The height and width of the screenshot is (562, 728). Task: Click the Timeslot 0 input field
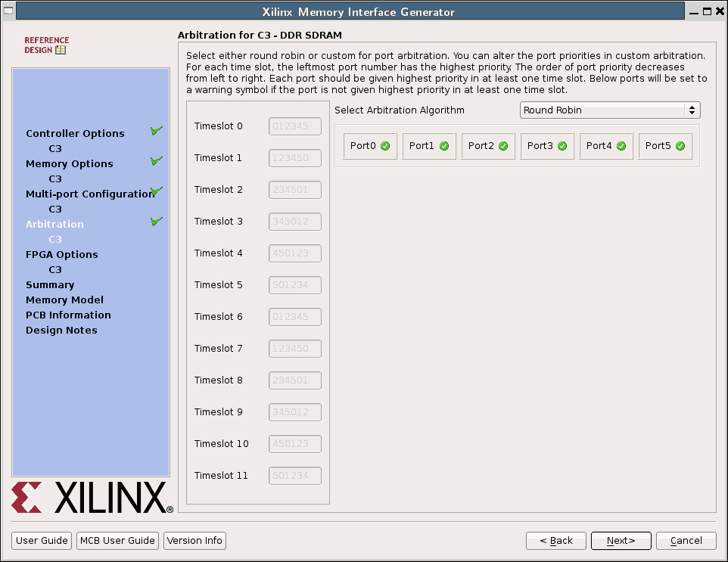pyautogui.click(x=294, y=126)
